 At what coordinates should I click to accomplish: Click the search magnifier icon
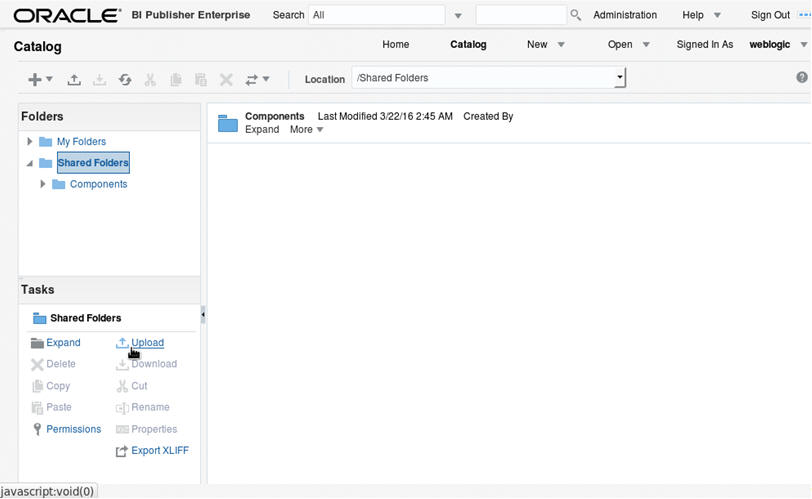tap(575, 15)
